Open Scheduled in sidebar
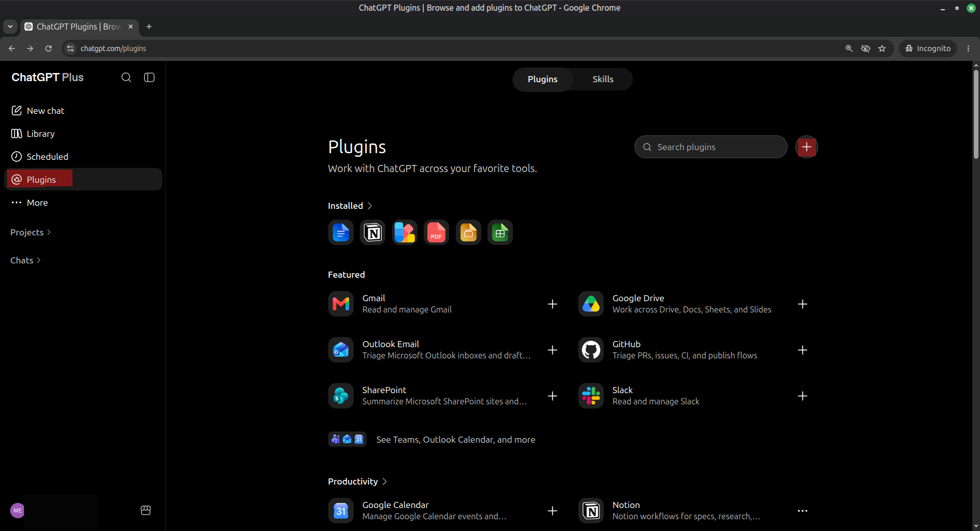 pyautogui.click(x=83, y=157)
